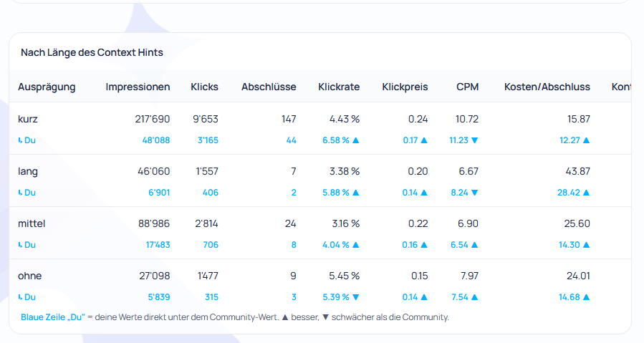Select the 'kurz' row label
Screen dimensions: 644x343
point(28,119)
